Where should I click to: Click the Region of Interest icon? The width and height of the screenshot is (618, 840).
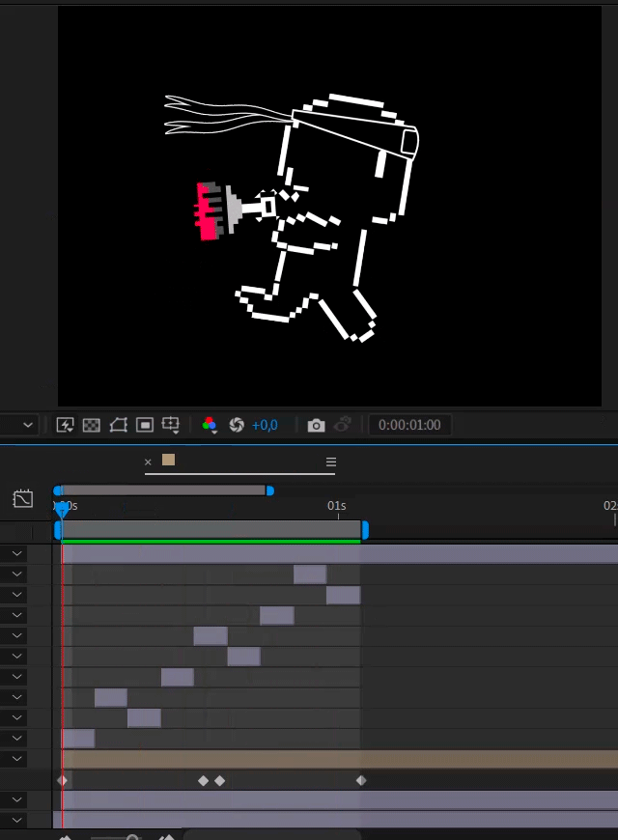pos(145,425)
